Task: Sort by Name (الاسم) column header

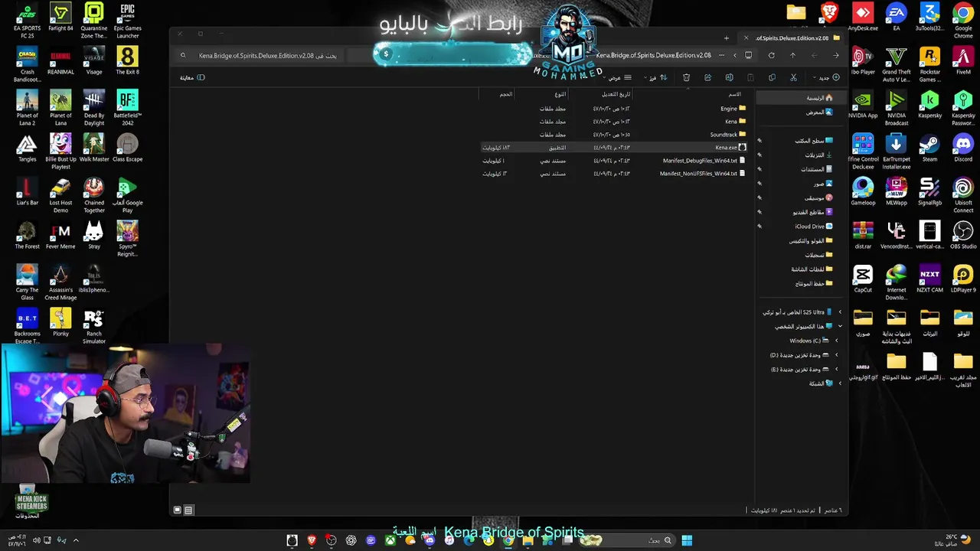Action: tap(734, 94)
